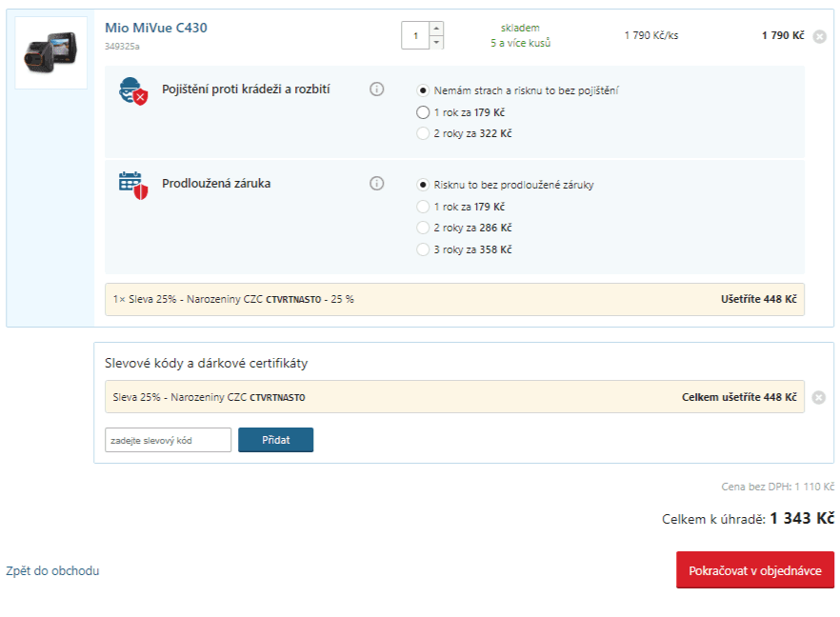Click the product code 349325a
Image resolution: width=840 pixels, height=617 pixels.
tap(122, 47)
